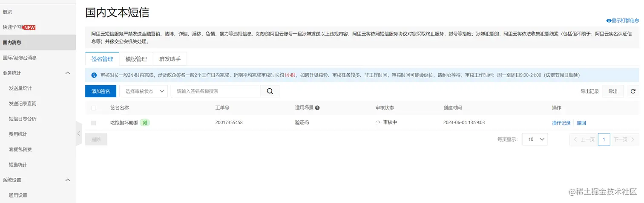
Task: Click the eye icon for 显示钉群信息
Action: pos(609,20)
